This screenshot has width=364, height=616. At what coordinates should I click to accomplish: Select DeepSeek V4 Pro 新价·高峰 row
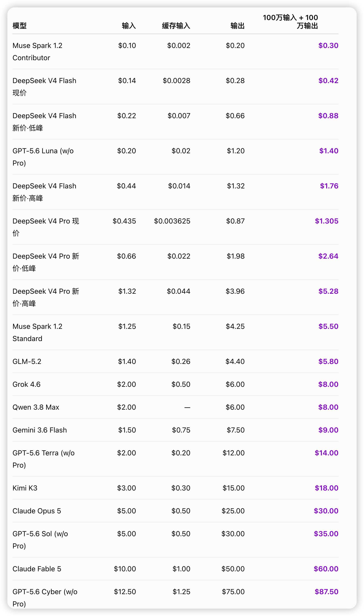175,297
